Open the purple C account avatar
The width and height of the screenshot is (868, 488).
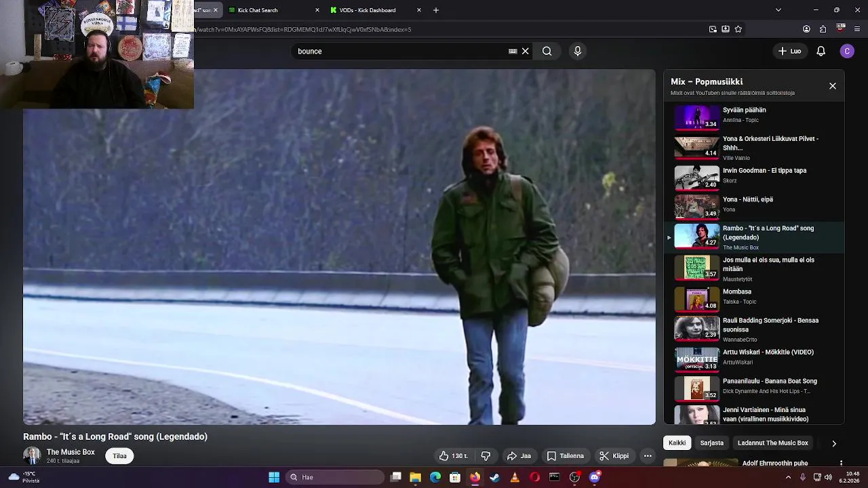coord(846,51)
